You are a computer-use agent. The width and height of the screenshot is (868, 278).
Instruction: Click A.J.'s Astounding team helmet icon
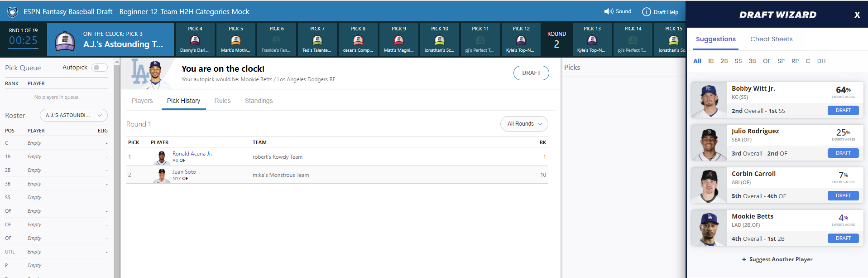[65, 41]
